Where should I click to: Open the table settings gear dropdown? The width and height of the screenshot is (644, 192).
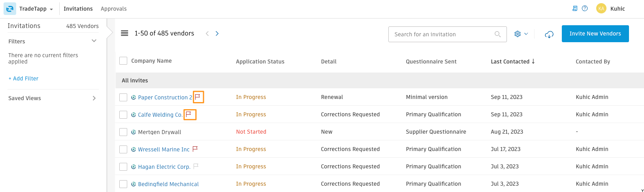(521, 34)
